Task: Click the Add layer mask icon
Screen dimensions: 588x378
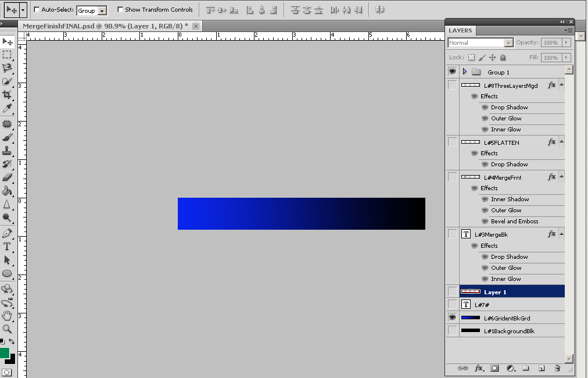Action: click(x=494, y=368)
